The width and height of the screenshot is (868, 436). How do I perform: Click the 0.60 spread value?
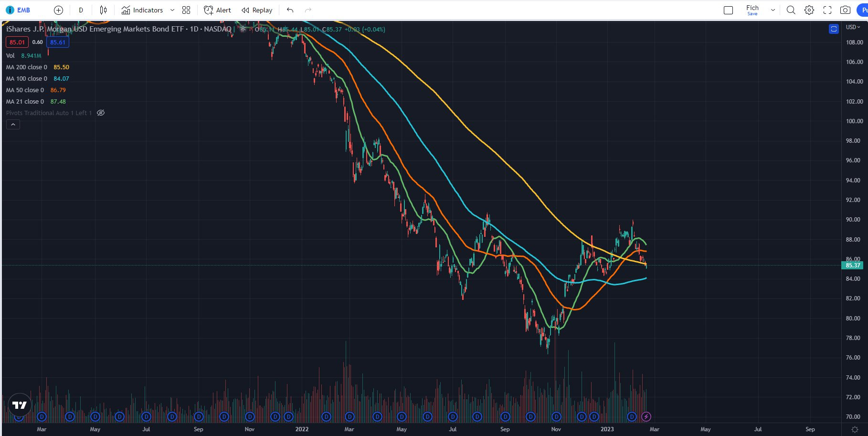pyautogui.click(x=37, y=42)
